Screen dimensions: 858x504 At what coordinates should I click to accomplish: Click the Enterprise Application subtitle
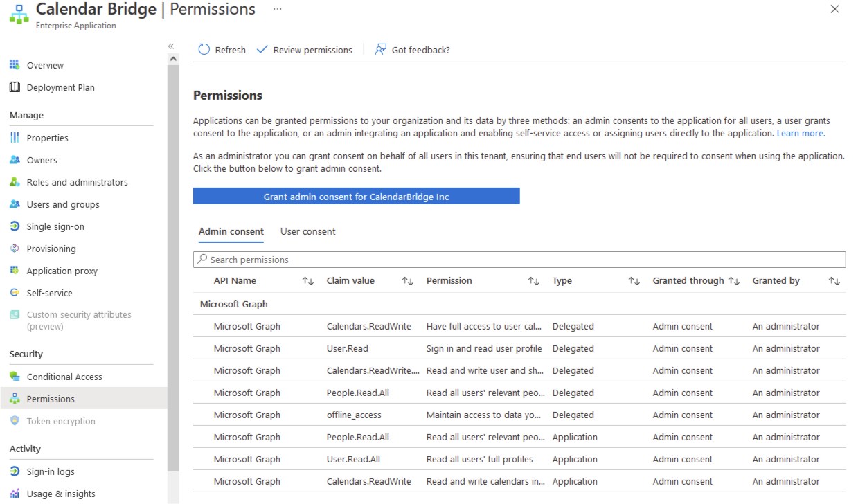tap(76, 26)
